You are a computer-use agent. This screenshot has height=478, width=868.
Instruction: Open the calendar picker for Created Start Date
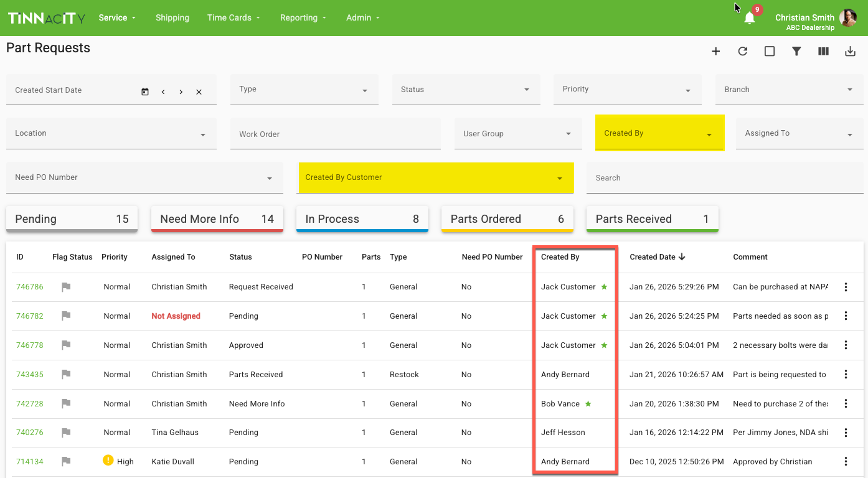point(145,91)
